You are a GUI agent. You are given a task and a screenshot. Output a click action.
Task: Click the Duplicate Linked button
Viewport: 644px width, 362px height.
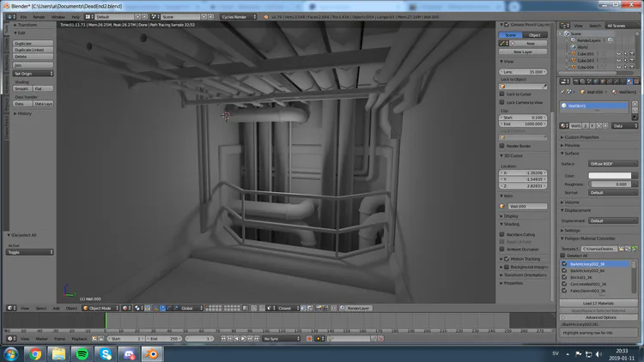pyautogui.click(x=33, y=50)
